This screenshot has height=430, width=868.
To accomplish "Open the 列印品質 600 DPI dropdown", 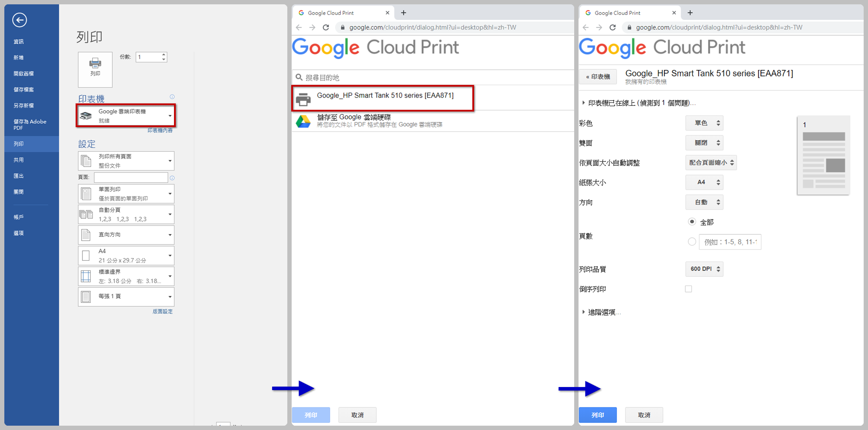I will coord(704,269).
